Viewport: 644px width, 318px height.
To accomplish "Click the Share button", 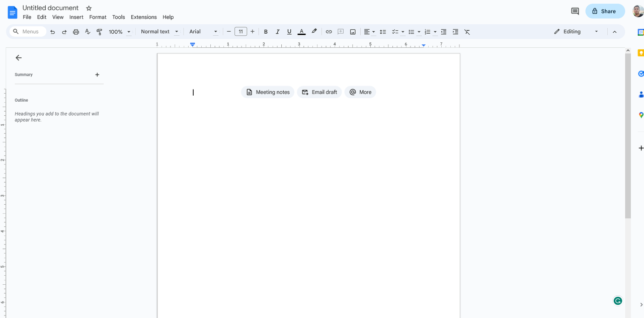I will pos(605,11).
